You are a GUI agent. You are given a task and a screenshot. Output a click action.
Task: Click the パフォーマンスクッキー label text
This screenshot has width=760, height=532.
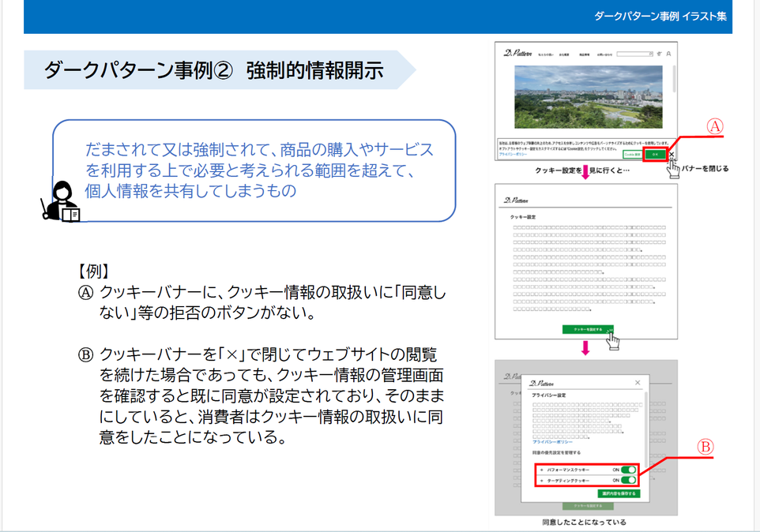click(x=568, y=470)
